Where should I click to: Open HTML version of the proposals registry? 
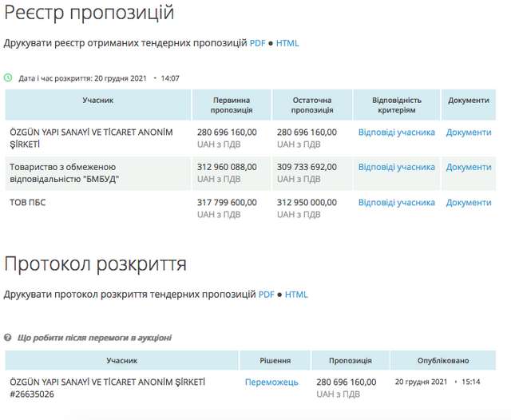pyautogui.click(x=287, y=43)
